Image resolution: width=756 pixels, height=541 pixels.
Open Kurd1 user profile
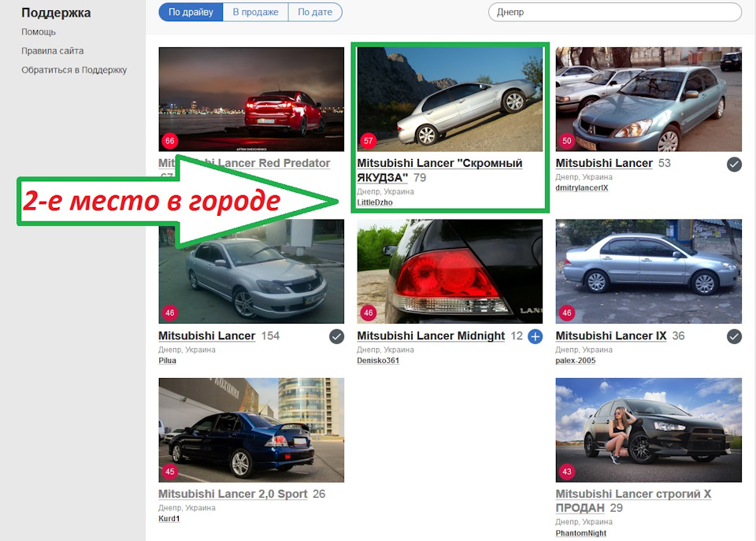(x=169, y=518)
